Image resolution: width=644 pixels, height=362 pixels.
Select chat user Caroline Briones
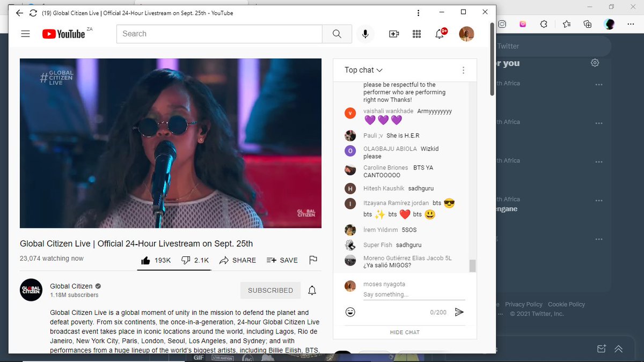pyautogui.click(x=385, y=167)
